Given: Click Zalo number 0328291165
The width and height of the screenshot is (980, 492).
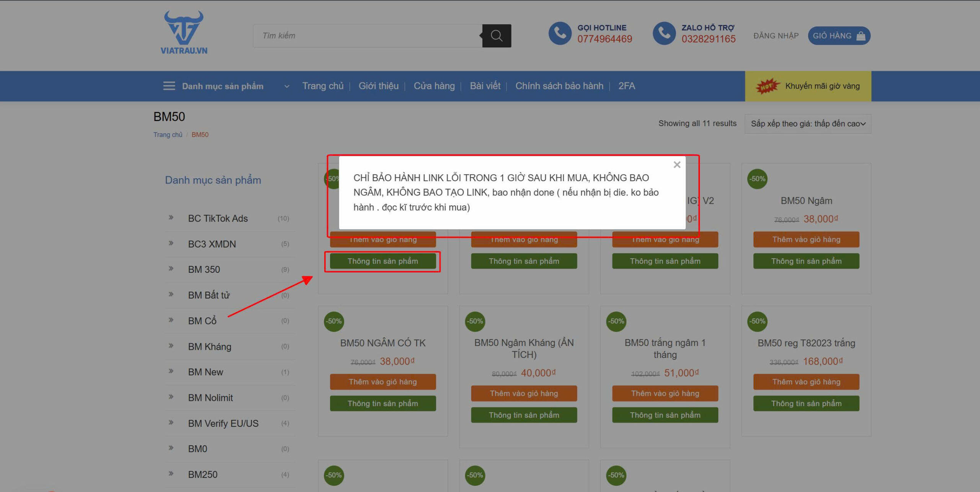Looking at the screenshot, I should [x=708, y=39].
